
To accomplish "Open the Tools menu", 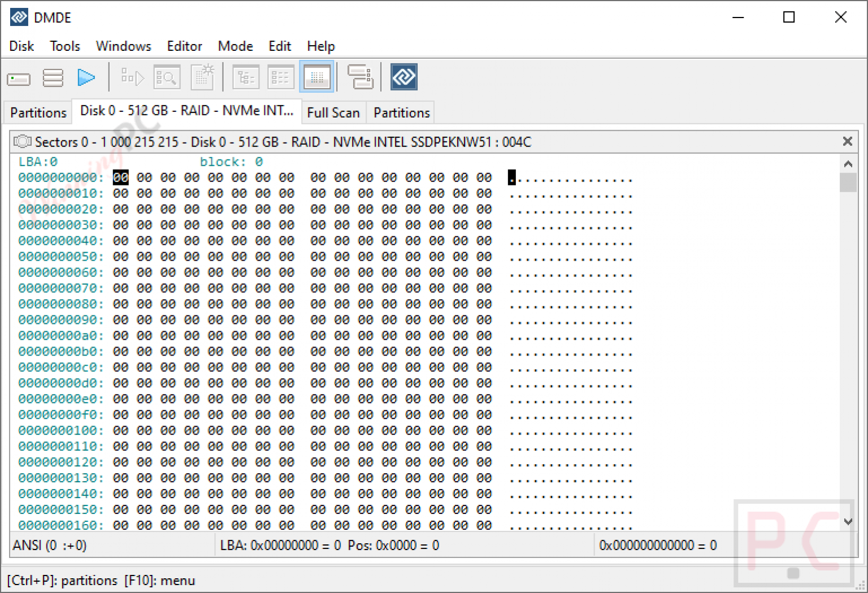I will [x=65, y=46].
